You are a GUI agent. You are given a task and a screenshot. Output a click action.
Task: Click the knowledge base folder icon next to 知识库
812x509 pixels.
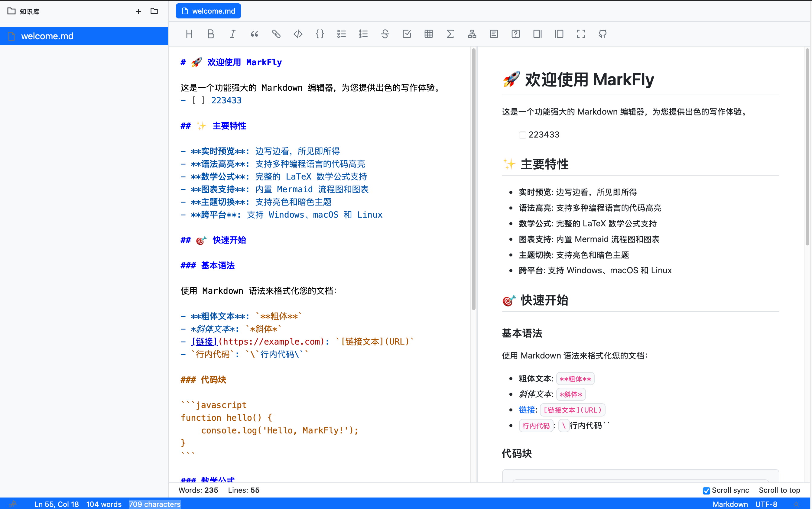pos(11,11)
